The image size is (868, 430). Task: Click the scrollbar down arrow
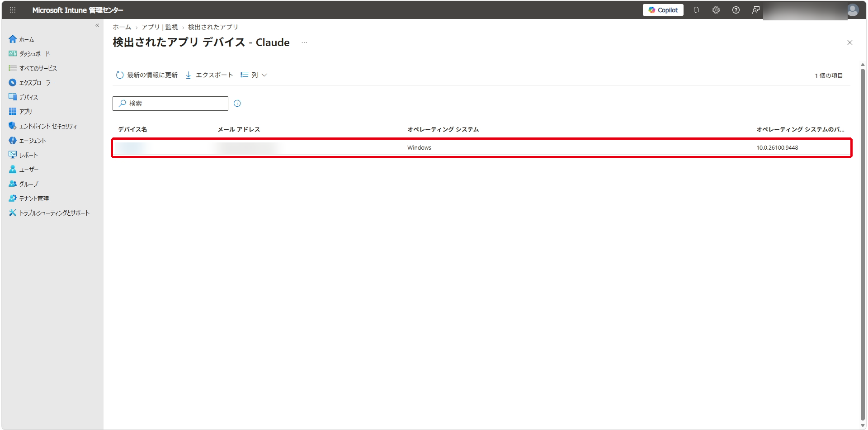[863, 425]
